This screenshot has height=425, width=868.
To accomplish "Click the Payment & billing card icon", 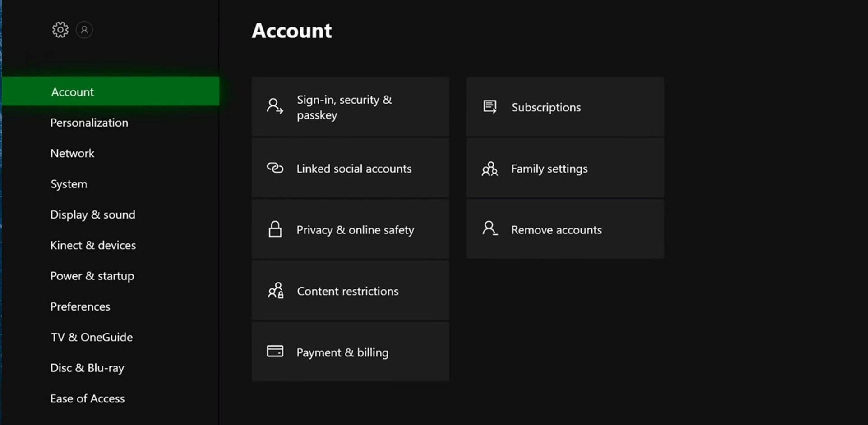I will [275, 352].
